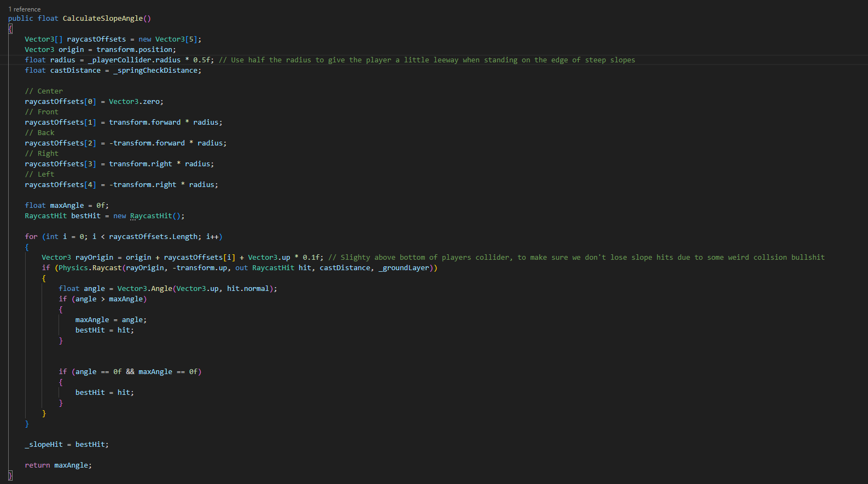This screenshot has height=484, width=868.
Task: Click '_groundLayer' argument in Raycast call
Action: [x=404, y=268]
